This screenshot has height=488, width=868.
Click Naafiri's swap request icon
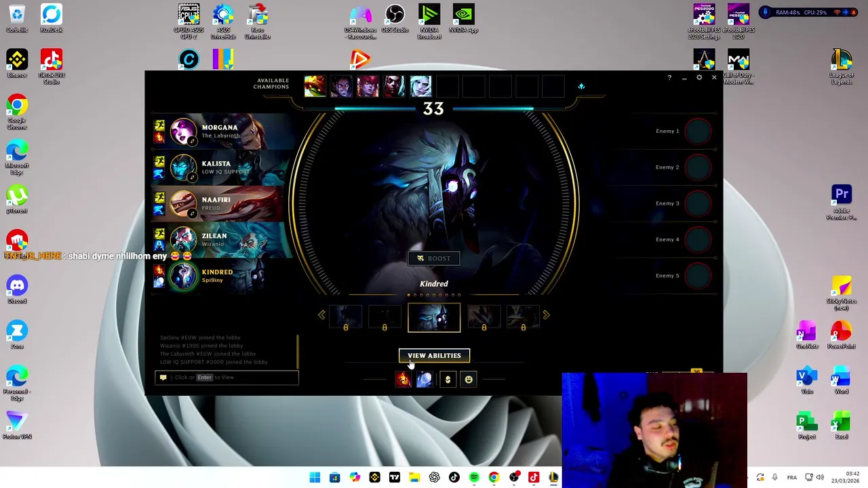pos(192,213)
